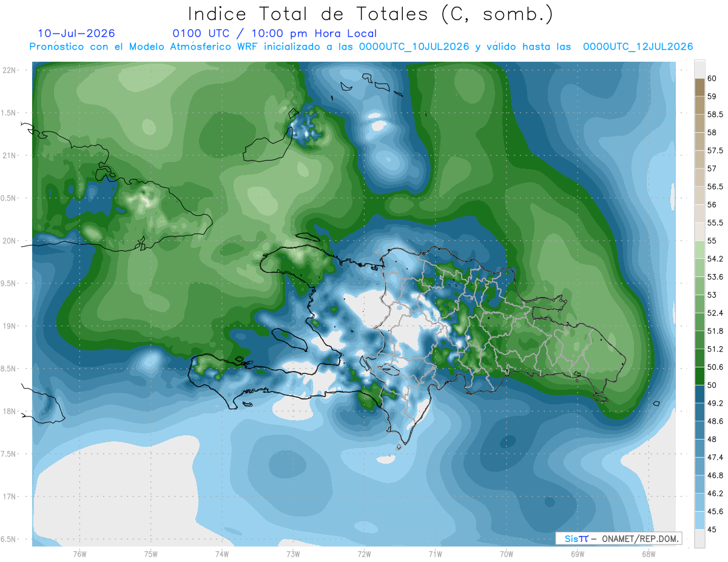Viewport: 728px width, 562px height.
Task: Click the colorbar value '48.6'
Action: coord(715,421)
